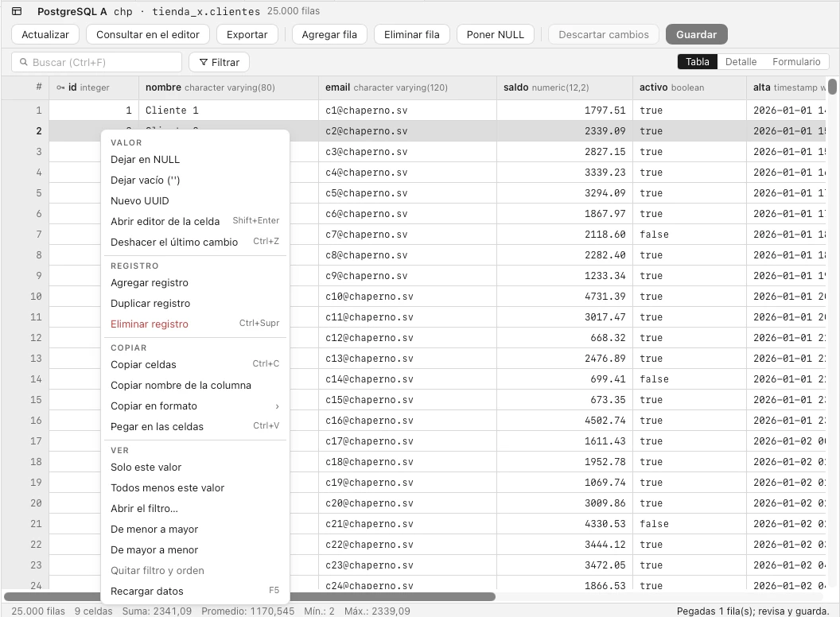Click the Actualizar button
The image size is (840, 617).
45,34
